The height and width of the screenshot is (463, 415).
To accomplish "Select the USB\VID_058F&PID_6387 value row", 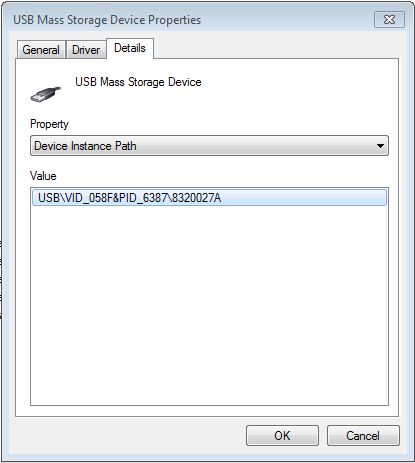I will point(209,198).
